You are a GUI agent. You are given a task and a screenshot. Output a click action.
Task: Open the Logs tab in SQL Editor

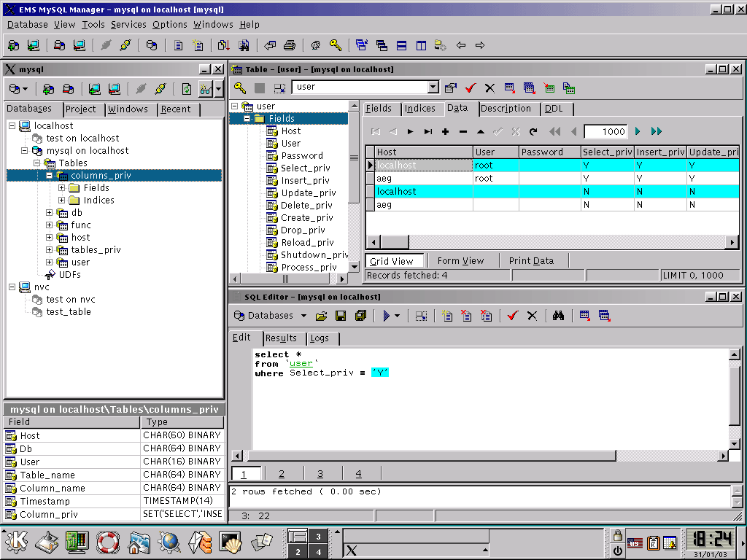(x=320, y=338)
